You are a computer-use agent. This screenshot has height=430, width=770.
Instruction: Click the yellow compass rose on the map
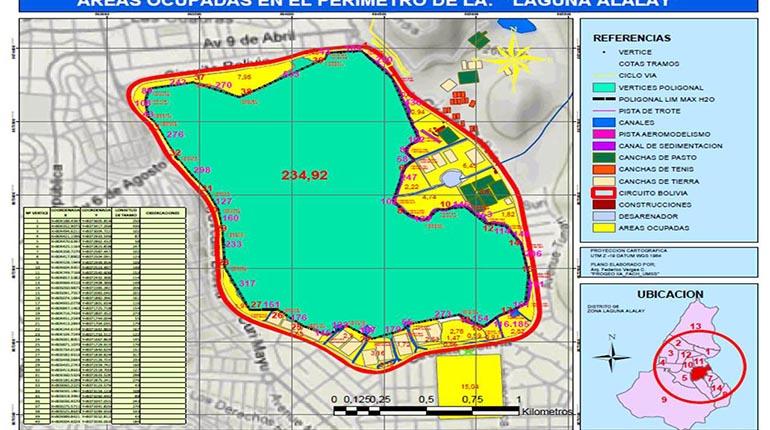pyautogui.click(x=514, y=59)
